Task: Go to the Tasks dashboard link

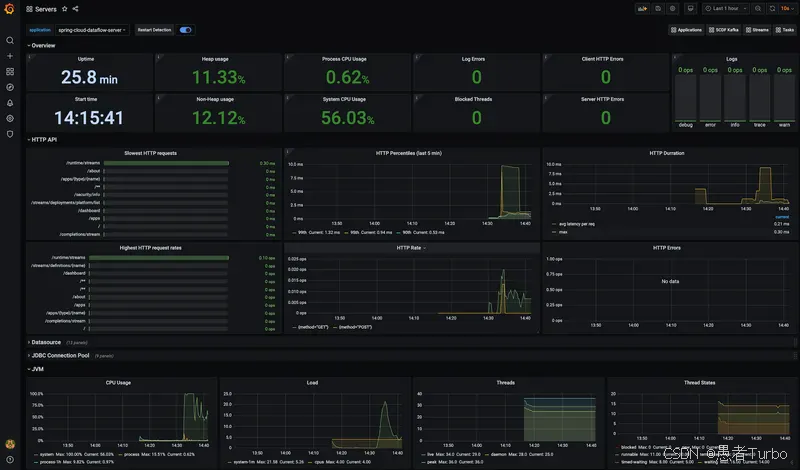Action: coord(785,30)
